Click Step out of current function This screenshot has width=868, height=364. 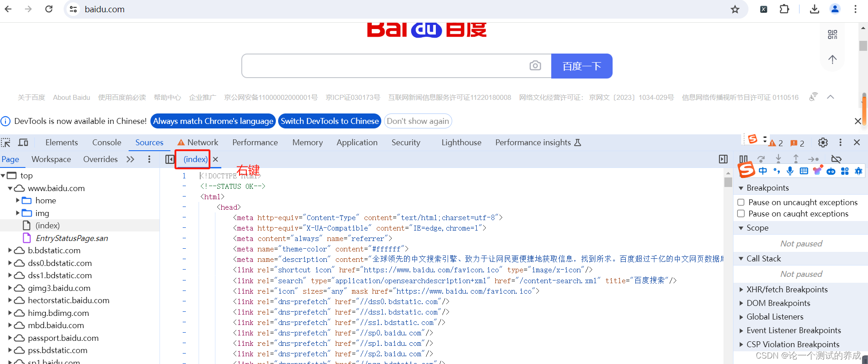(796, 158)
